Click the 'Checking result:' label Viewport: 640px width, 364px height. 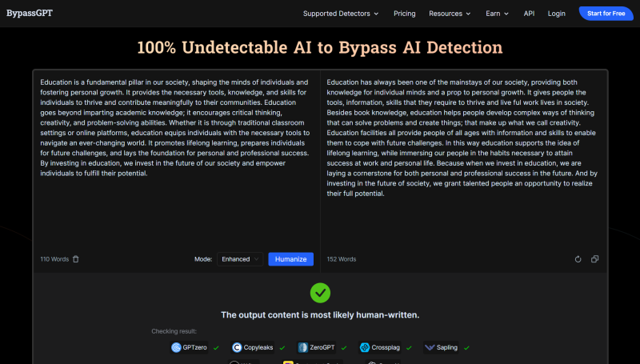(x=174, y=331)
